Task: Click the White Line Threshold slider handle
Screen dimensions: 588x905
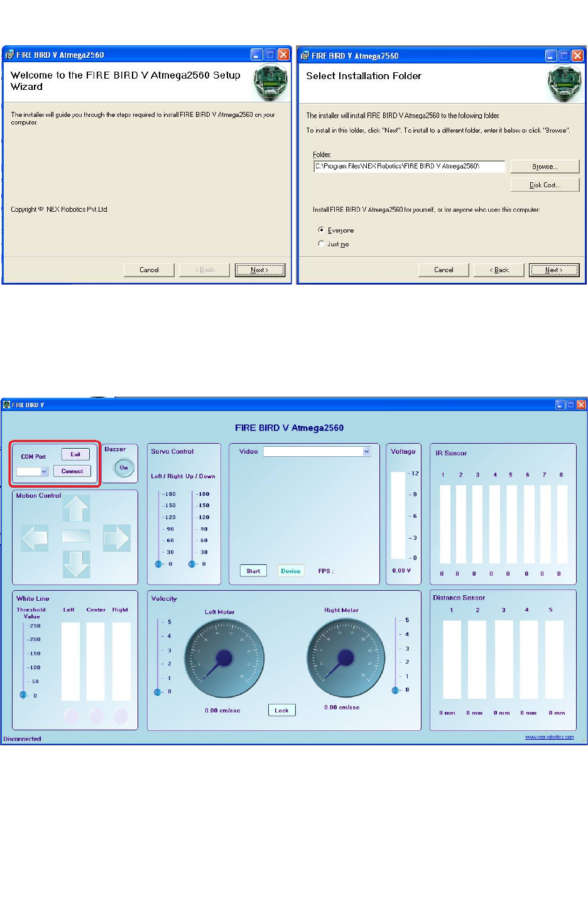Action: 23,694
